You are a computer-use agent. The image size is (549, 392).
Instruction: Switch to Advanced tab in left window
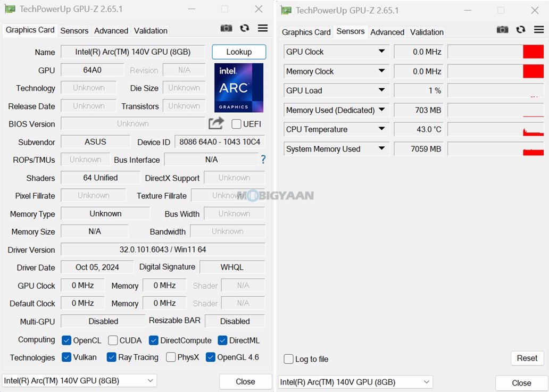pyautogui.click(x=111, y=31)
